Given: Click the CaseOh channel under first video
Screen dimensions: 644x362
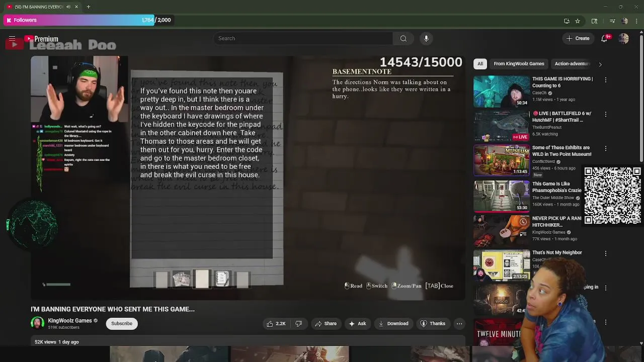Looking at the screenshot, I should [x=539, y=93].
